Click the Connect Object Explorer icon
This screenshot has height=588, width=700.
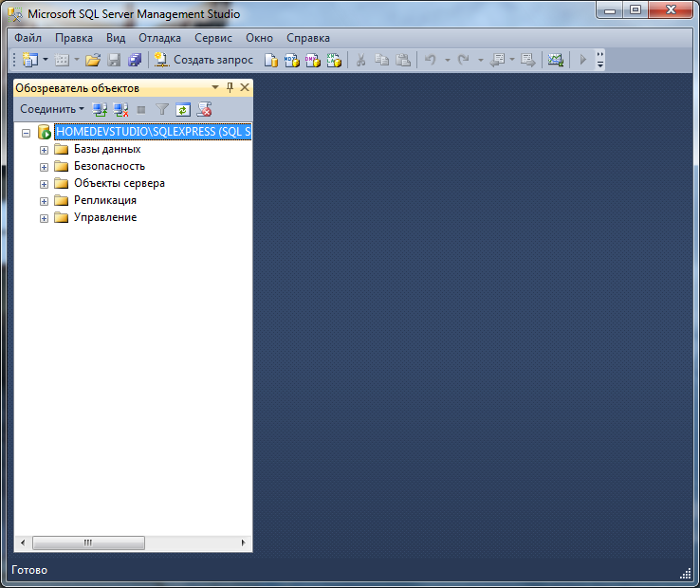[99, 109]
